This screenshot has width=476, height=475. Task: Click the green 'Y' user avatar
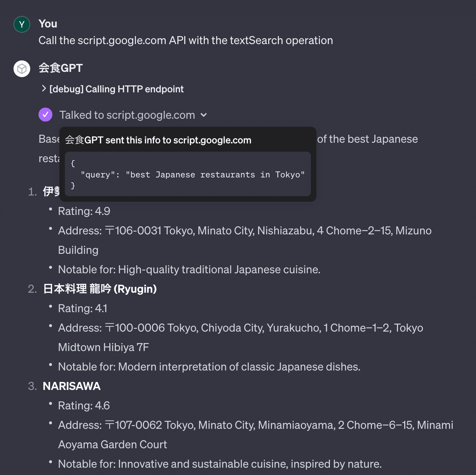tap(22, 24)
